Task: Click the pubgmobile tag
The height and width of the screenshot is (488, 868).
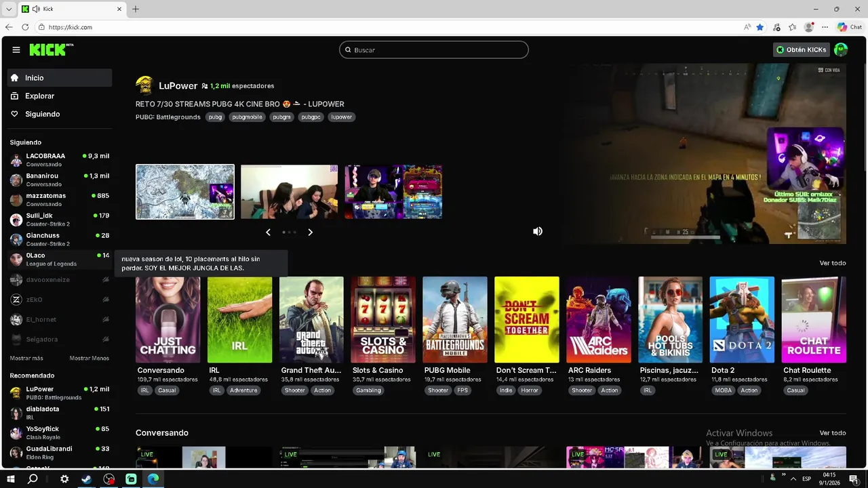Action: tap(247, 117)
